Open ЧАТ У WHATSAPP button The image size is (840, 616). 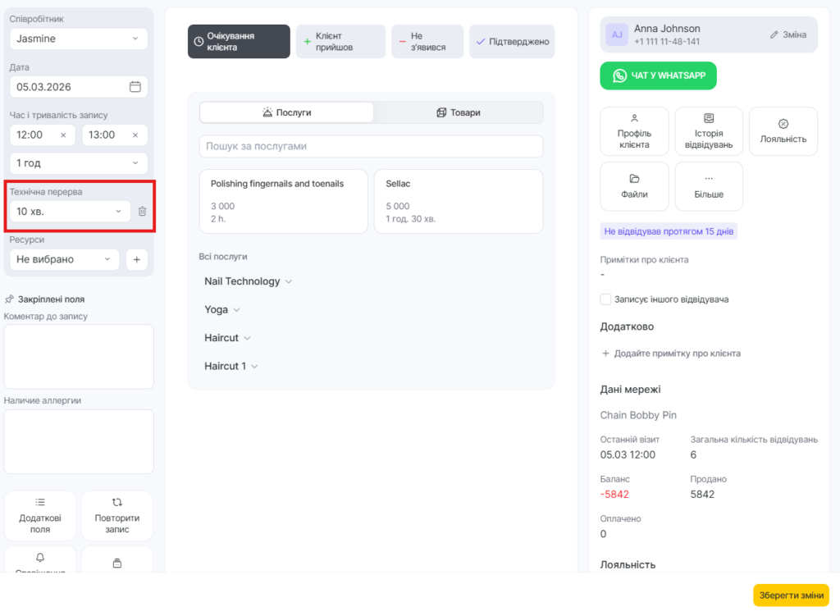658,75
